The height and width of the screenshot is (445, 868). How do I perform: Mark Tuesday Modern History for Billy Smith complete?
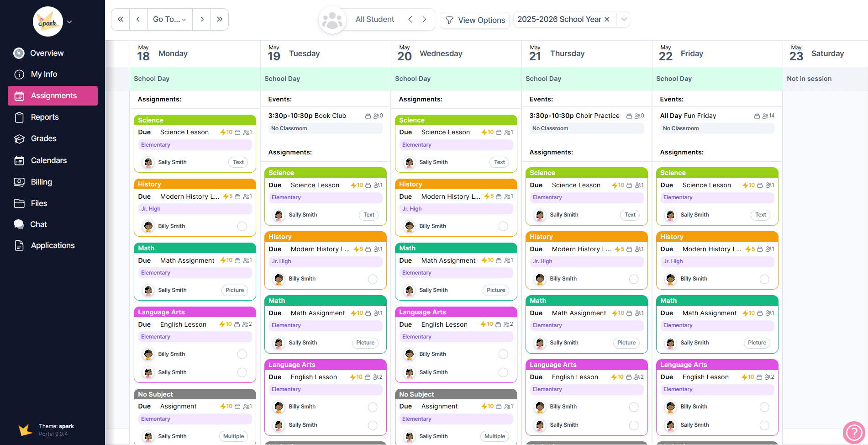click(373, 279)
